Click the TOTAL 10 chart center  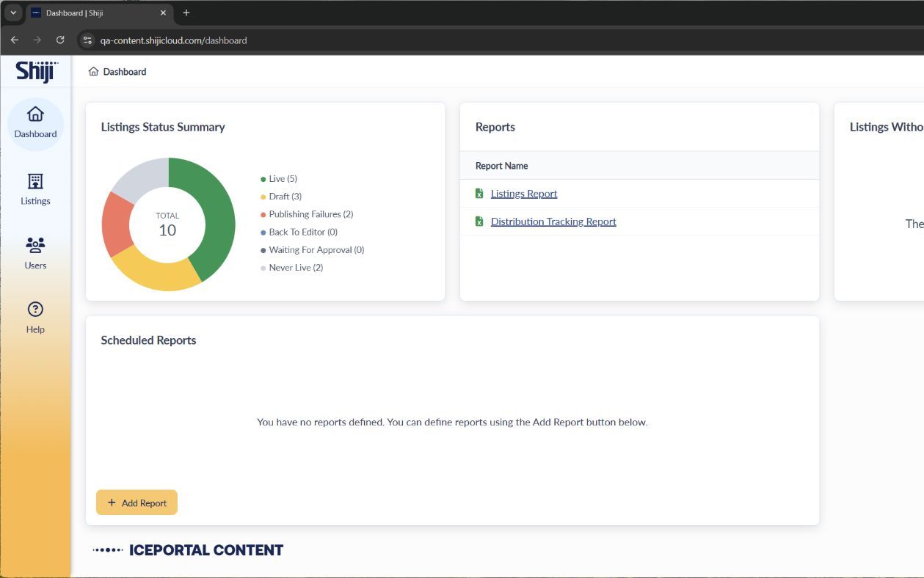pos(167,225)
